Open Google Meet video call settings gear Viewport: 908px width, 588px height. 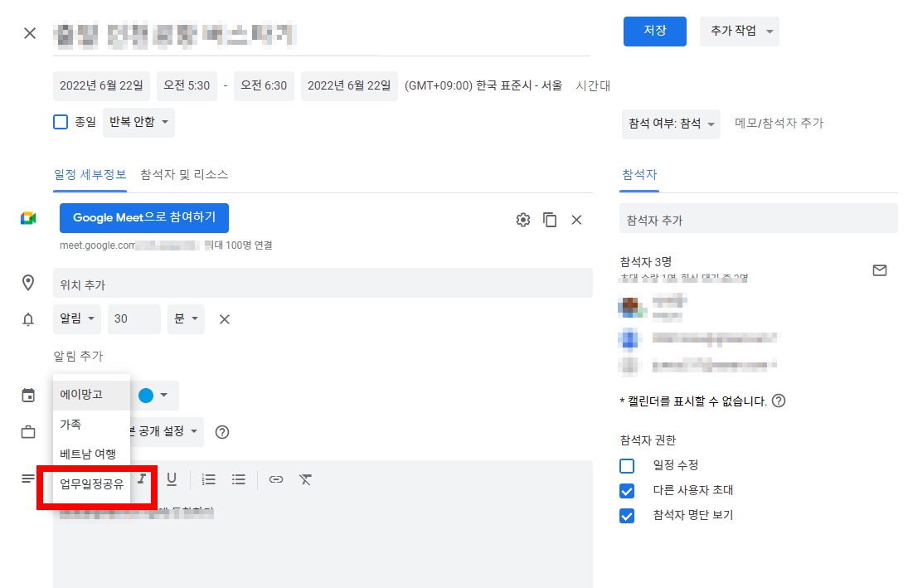(x=522, y=220)
